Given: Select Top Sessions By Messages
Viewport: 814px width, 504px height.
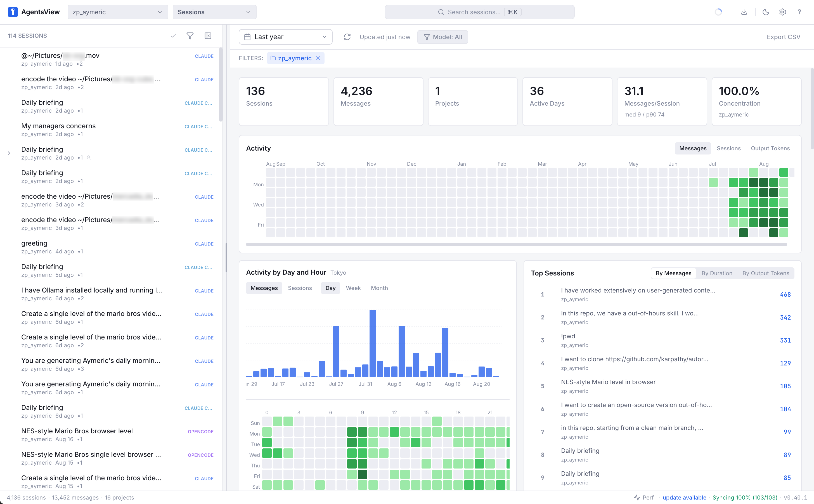Looking at the screenshot, I should pos(673,273).
